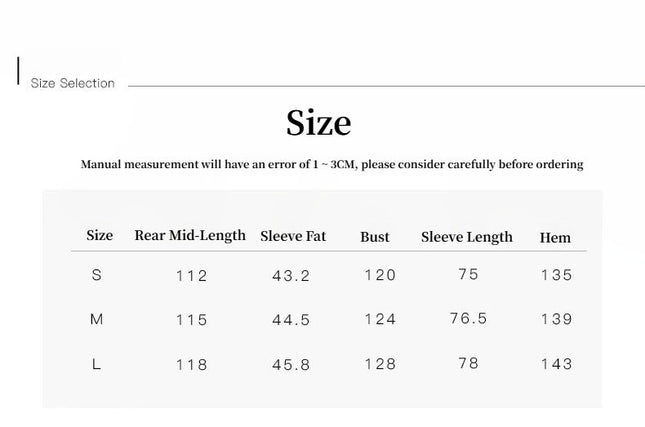
Task: Click the "Bust" column header
Action: click(x=375, y=237)
